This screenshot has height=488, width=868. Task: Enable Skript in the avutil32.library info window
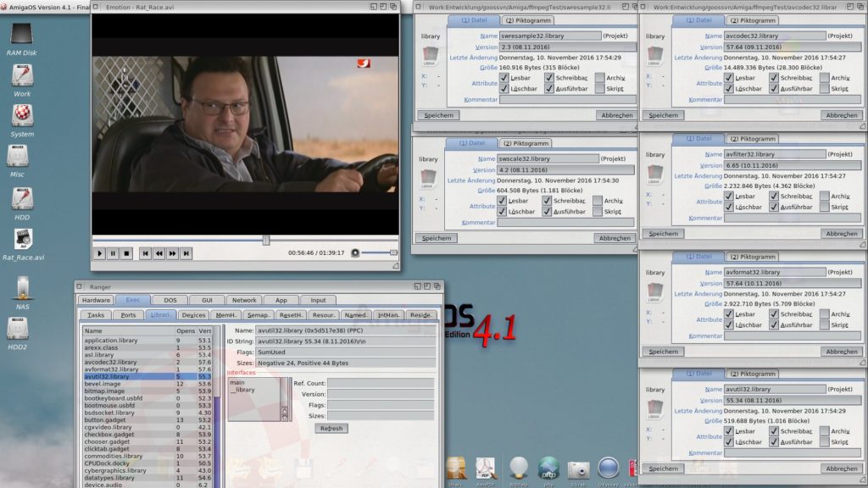click(x=824, y=442)
